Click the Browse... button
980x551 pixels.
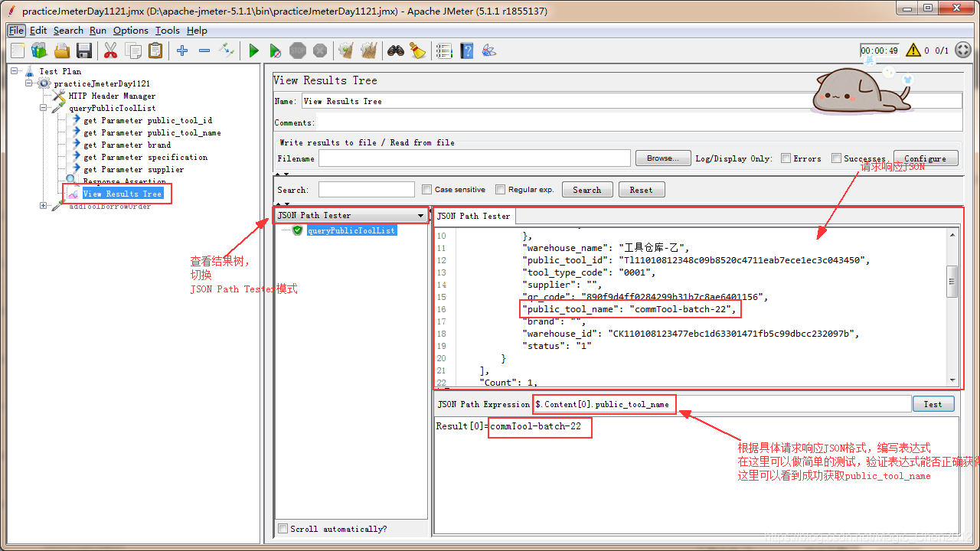(663, 158)
